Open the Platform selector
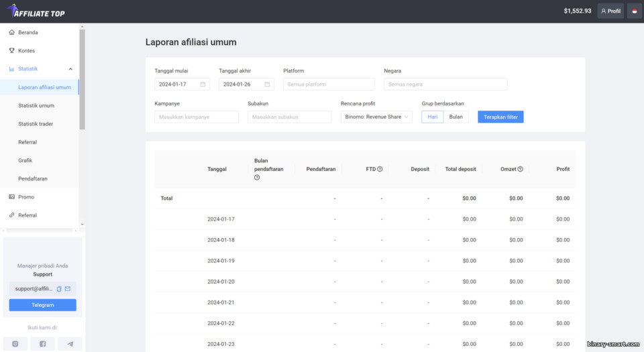The width and height of the screenshot is (644, 352). tap(329, 84)
